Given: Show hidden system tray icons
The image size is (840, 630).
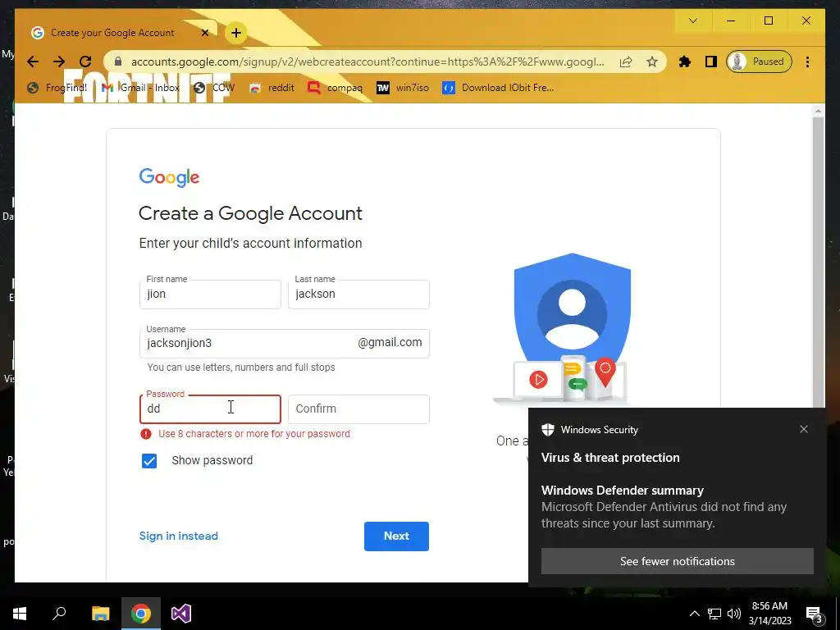Looking at the screenshot, I should point(694,614).
